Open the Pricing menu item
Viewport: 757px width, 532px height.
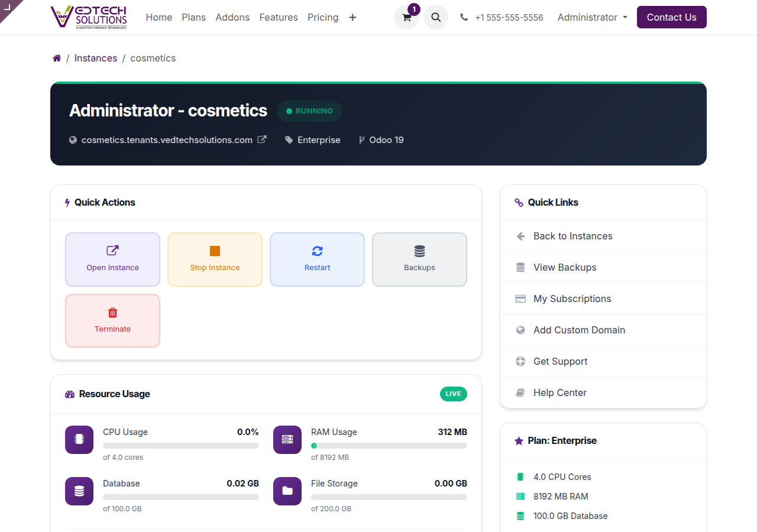[x=323, y=18]
